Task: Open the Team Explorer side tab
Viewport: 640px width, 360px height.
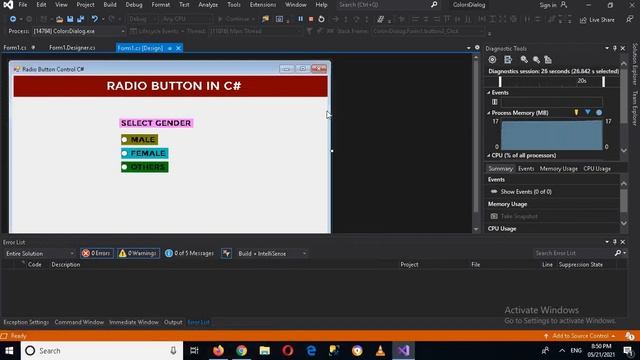Action: pos(635,108)
